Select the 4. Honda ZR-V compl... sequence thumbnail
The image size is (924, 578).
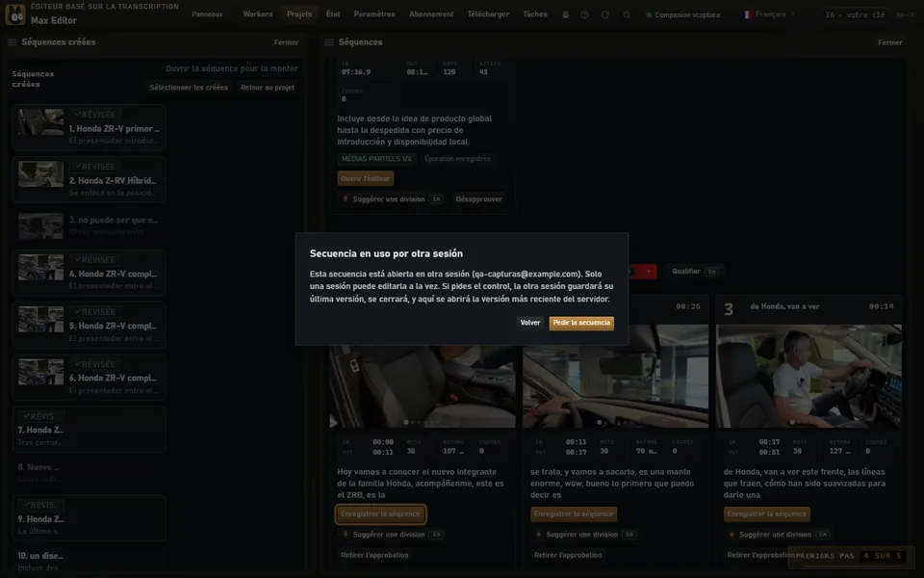tap(40, 267)
